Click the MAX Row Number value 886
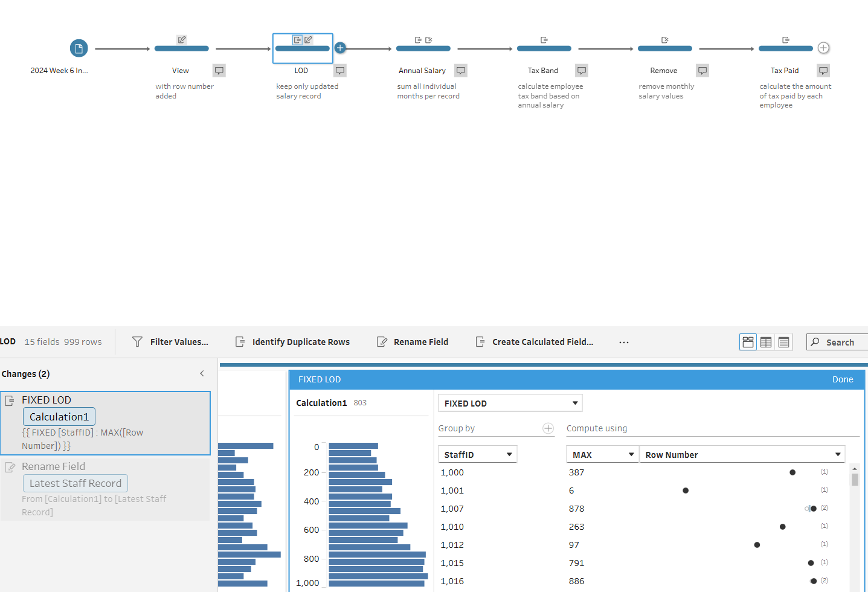The width and height of the screenshot is (868, 592). pyautogui.click(x=576, y=581)
